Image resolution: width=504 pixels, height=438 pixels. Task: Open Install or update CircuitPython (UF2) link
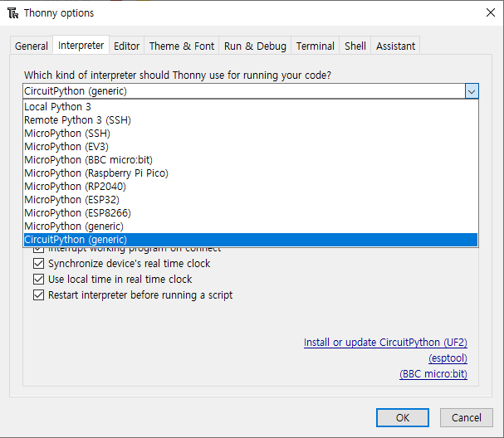[x=385, y=343]
